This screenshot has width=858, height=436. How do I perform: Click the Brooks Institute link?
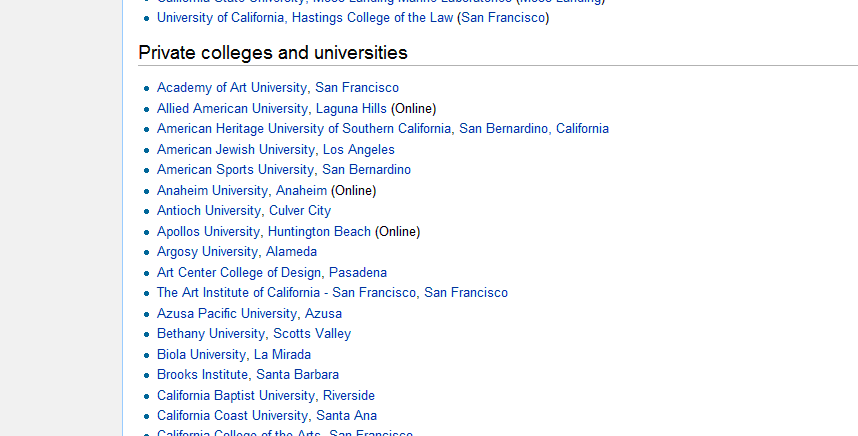pyautogui.click(x=202, y=375)
